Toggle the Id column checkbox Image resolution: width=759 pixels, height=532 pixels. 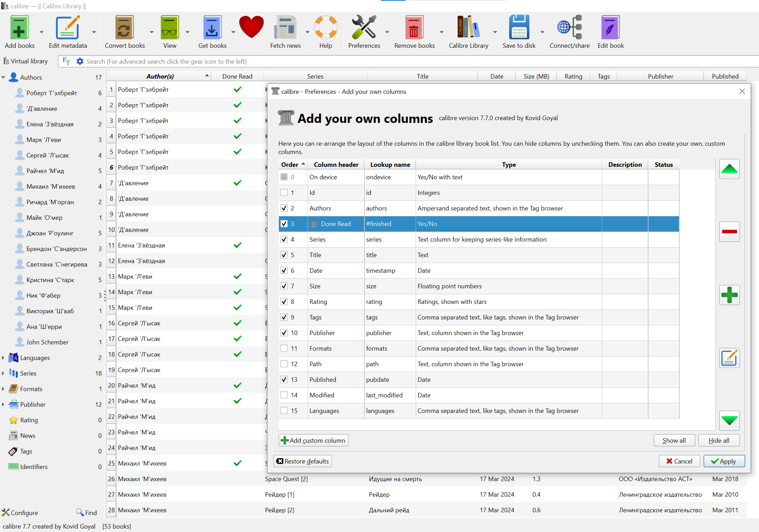point(284,192)
